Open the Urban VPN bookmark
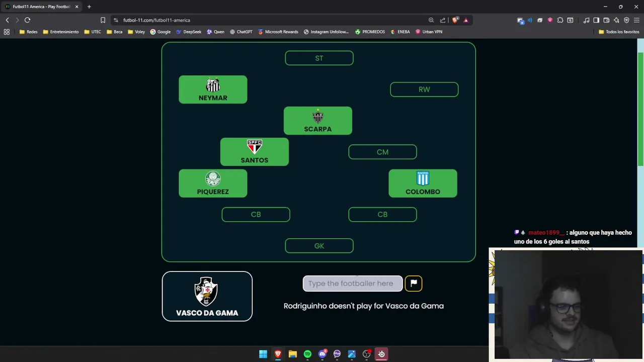This screenshot has width=644, height=362. point(429,32)
